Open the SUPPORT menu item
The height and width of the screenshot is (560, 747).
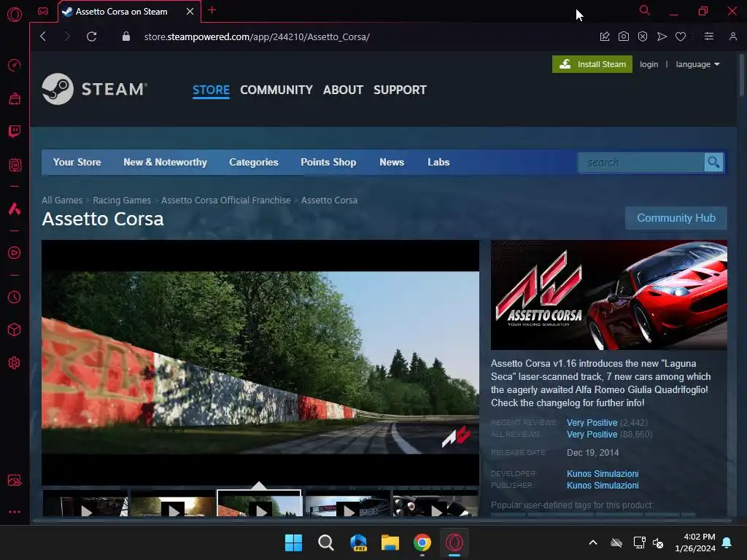[400, 90]
